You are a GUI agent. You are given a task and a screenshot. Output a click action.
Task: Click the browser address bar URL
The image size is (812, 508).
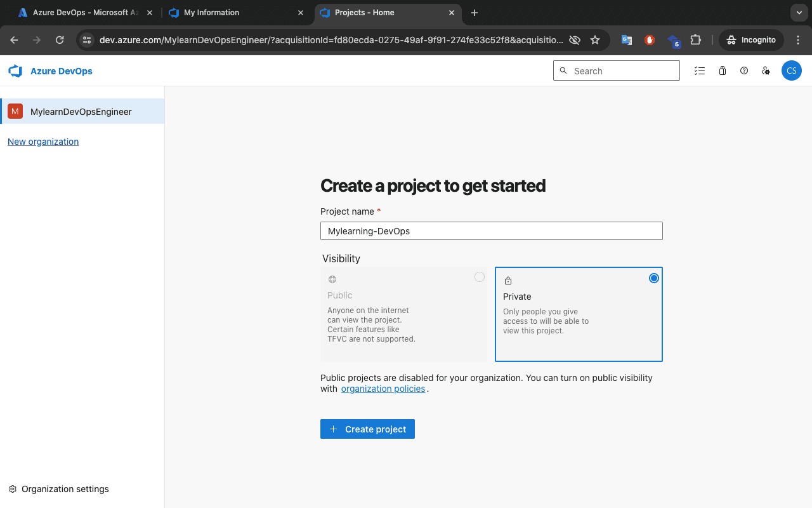pyautogui.click(x=331, y=40)
